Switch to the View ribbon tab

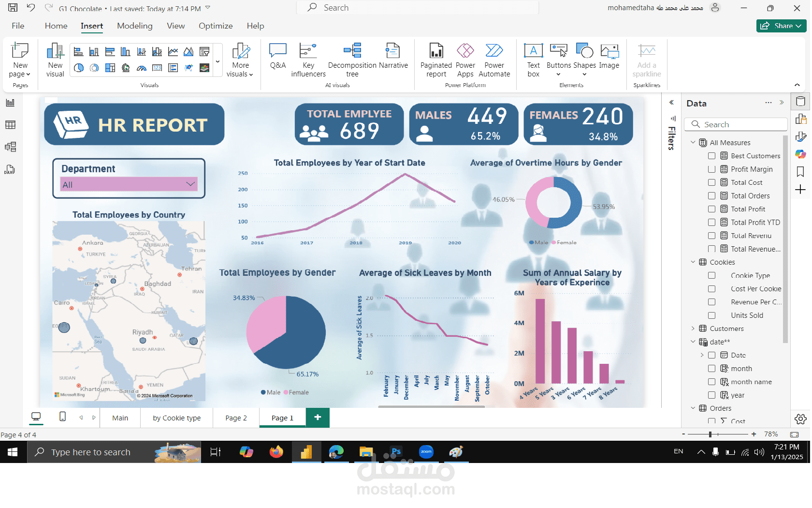[x=175, y=26]
